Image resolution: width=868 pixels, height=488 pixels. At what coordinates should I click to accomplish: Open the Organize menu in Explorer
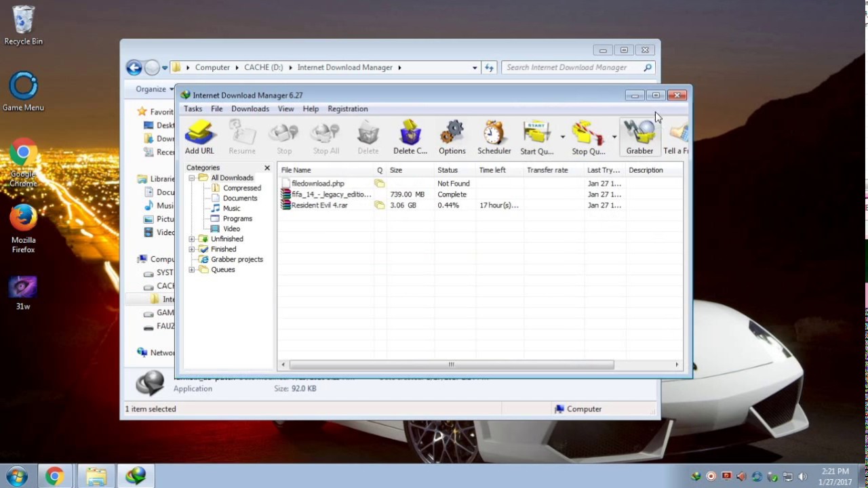point(154,89)
